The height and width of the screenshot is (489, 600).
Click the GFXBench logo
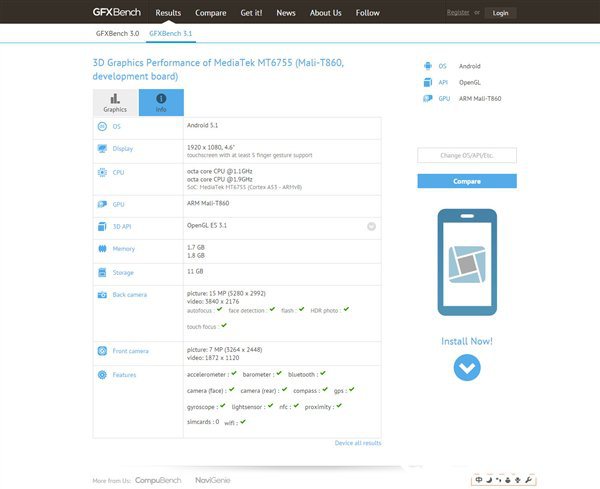(x=119, y=12)
